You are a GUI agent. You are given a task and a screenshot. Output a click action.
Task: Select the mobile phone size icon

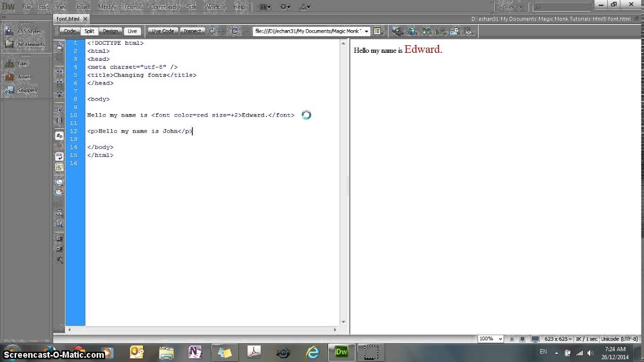tap(512, 339)
